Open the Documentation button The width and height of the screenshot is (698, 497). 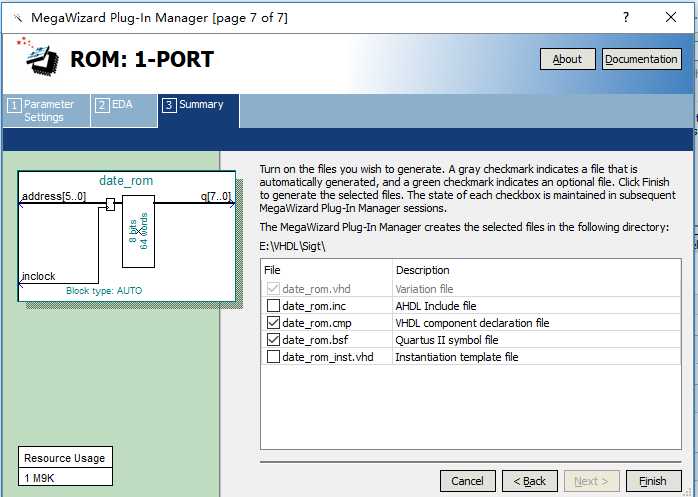coord(641,59)
